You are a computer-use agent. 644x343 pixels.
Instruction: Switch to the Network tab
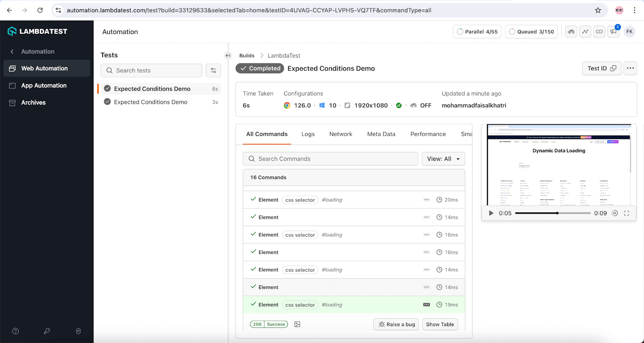tap(341, 134)
